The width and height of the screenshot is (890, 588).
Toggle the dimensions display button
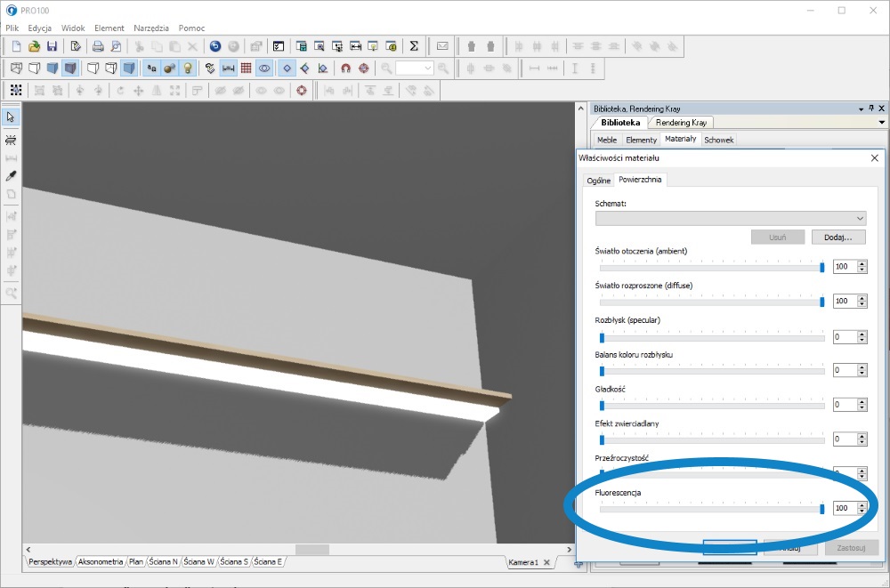click(229, 68)
